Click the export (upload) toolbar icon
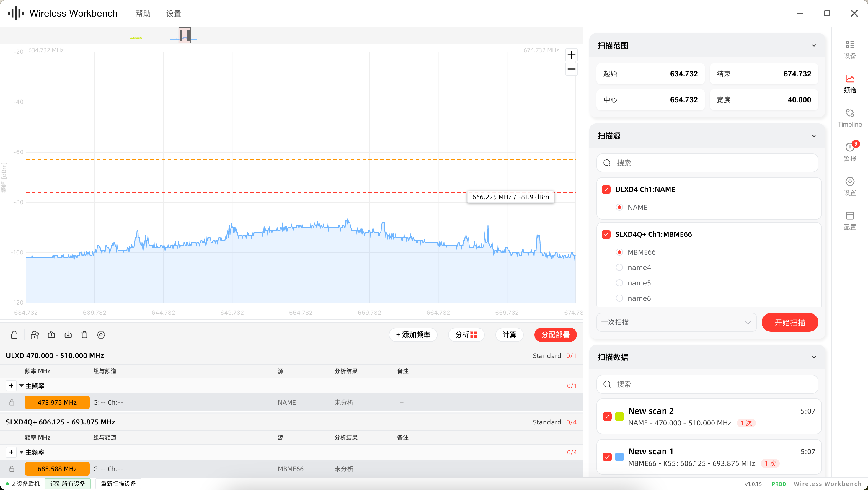868x490 pixels. coord(51,335)
